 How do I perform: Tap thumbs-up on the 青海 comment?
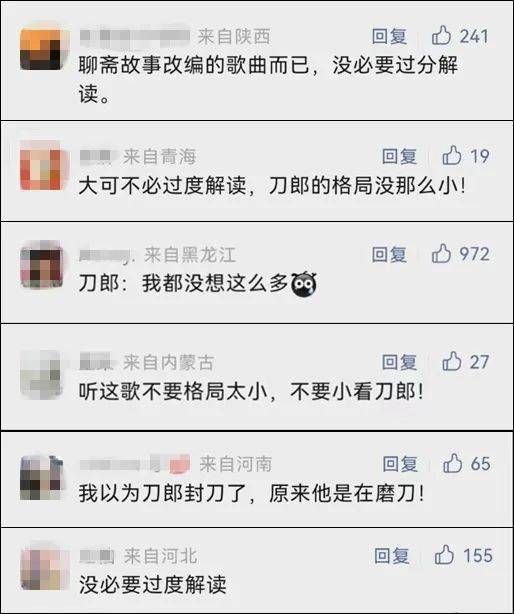(452, 155)
